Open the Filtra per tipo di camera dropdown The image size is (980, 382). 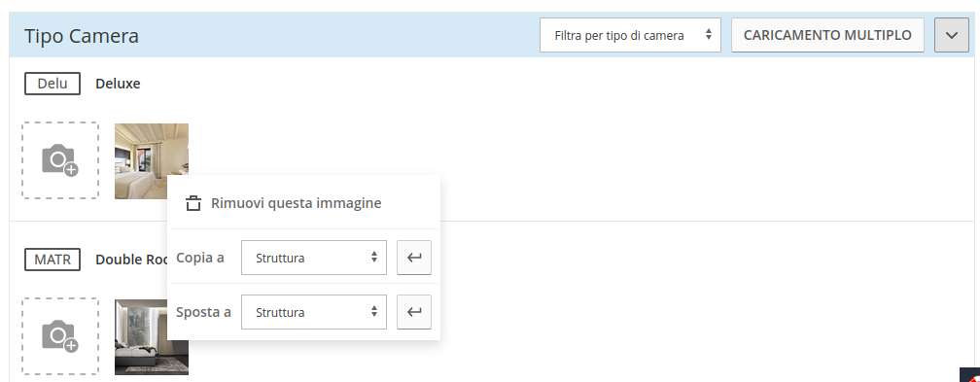pyautogui.click(x=630, y=36)
